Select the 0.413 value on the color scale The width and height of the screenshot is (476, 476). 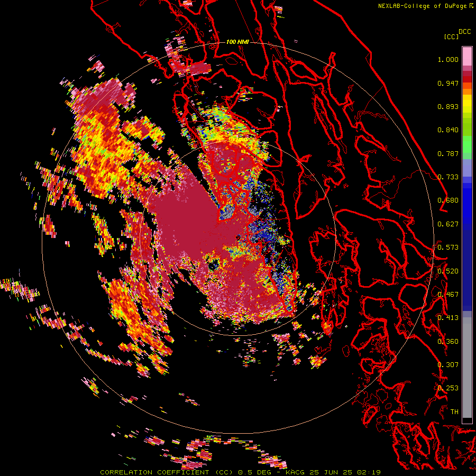pyautogui.click(x=448, y=318)
